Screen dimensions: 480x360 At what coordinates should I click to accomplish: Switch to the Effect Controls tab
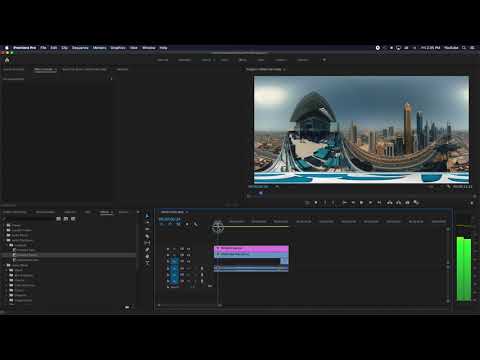[43, 69]
